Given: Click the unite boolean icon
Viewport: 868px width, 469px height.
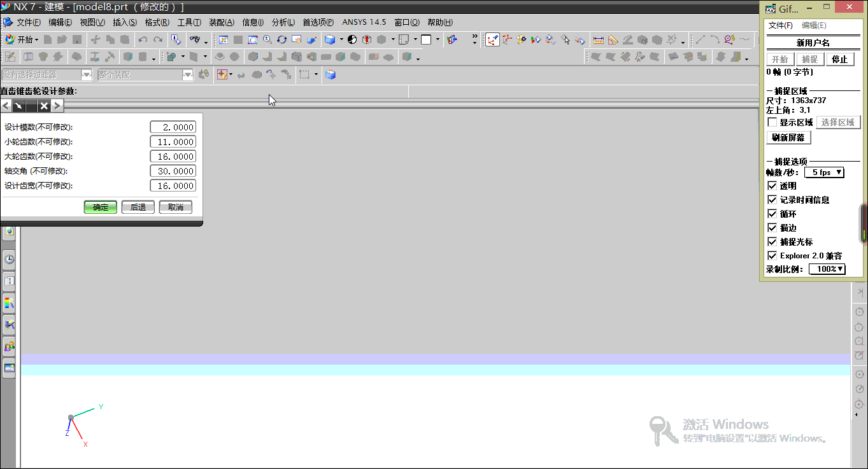Looking at the screenshot, I should tap(171, 57).
